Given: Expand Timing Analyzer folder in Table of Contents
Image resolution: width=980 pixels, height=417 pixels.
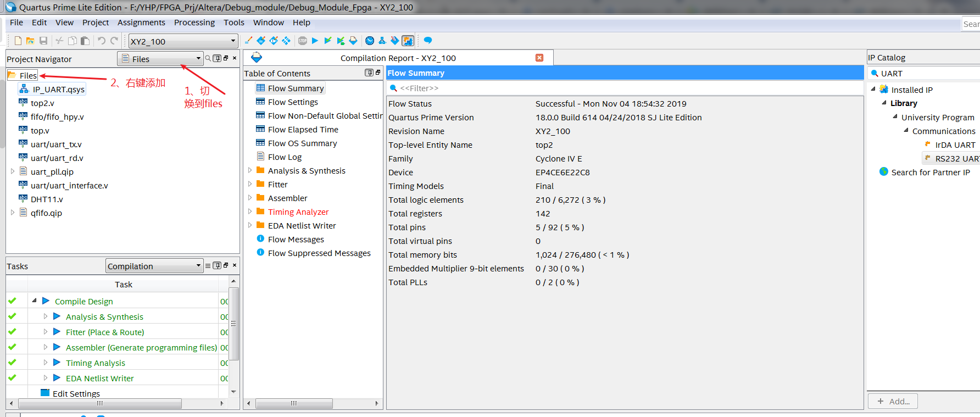Looking at the screenshot, I should pyautogui.click(x=250, y=212).
